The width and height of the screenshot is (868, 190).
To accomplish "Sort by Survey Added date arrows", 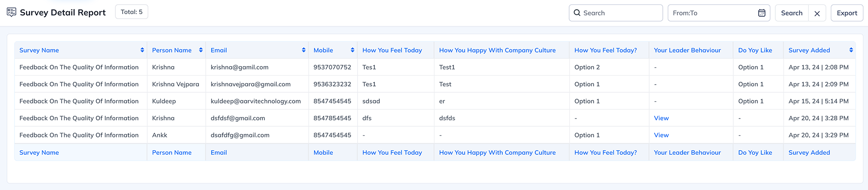I will coord(851,50).
